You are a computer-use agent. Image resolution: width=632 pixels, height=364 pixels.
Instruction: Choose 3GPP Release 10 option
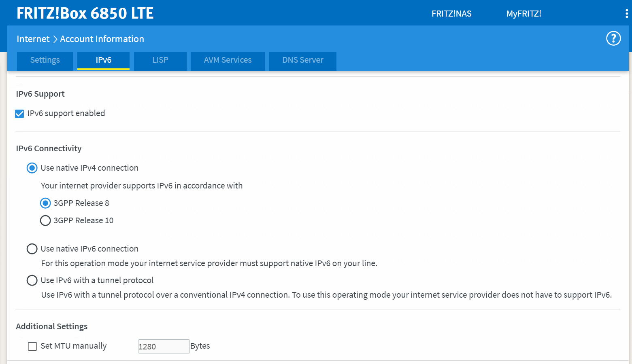coord(45,220)
